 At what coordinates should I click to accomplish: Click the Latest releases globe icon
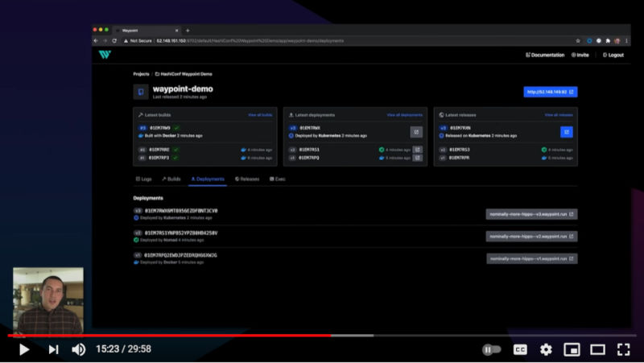coord(441,115)
